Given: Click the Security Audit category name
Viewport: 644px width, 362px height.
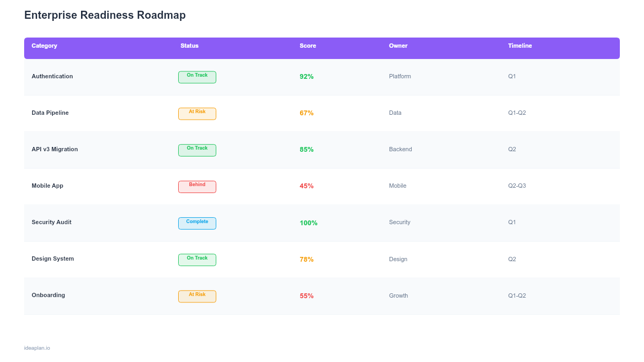Looking at the screenshot, I should point(52,222).
